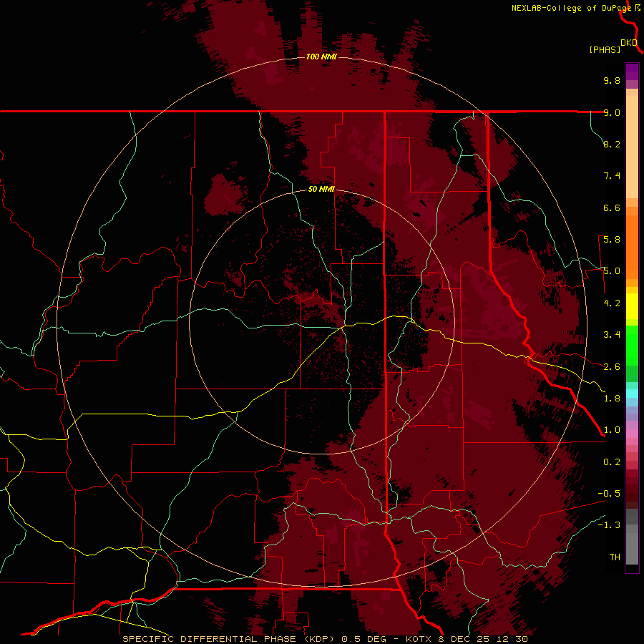
Task: Click the 5.0 legend value
Action: (x=612, y=271)
